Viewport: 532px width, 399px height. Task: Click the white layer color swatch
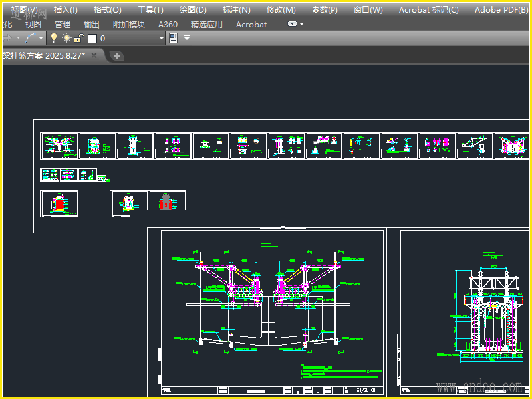92,39
